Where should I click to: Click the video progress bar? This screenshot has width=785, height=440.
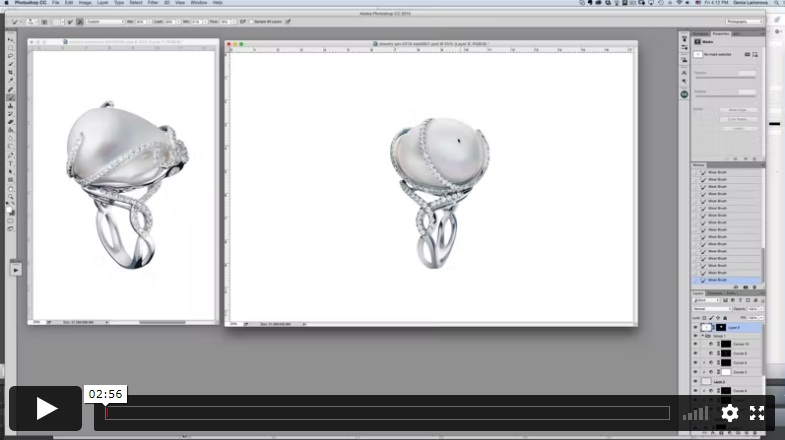coord(387,413)
